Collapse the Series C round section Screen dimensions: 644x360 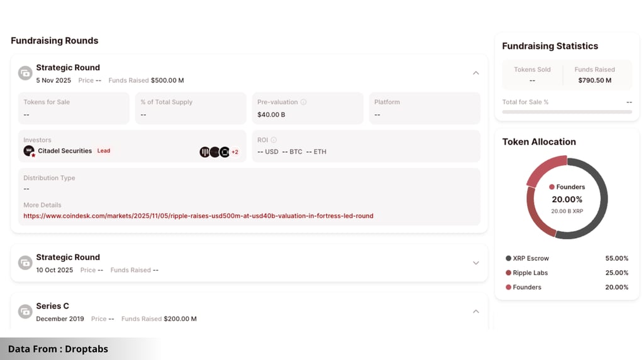(475, 312)
